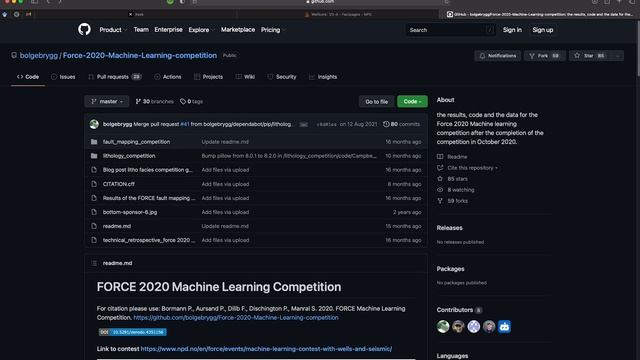Click Go to file button
This screenshot has height=360, width=640.
click(x=376, y=101)
